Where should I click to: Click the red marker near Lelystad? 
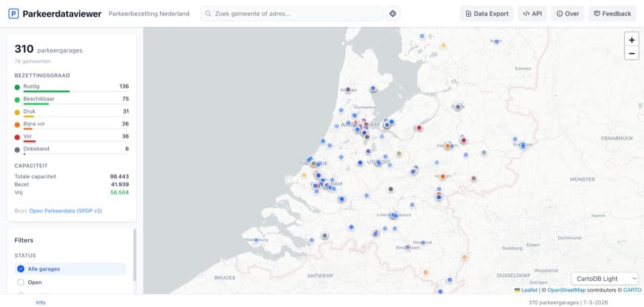pos(419,128)
